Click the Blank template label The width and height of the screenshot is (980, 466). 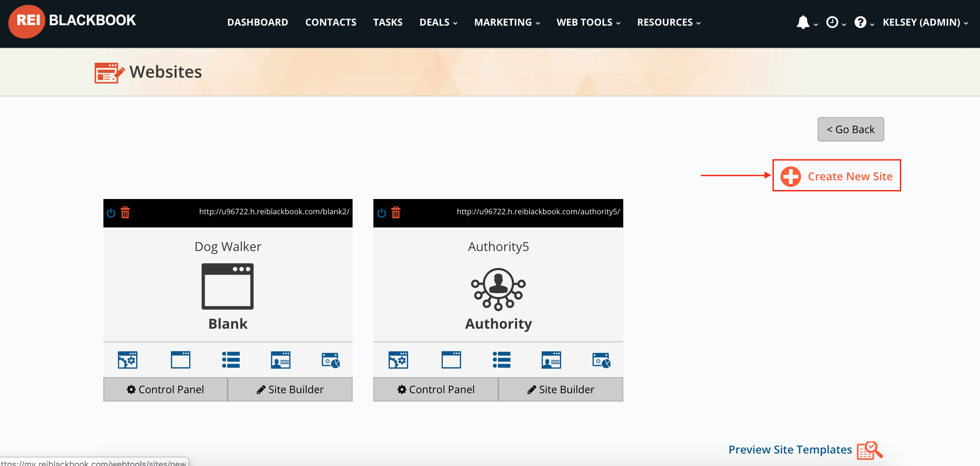click(228, 324)
